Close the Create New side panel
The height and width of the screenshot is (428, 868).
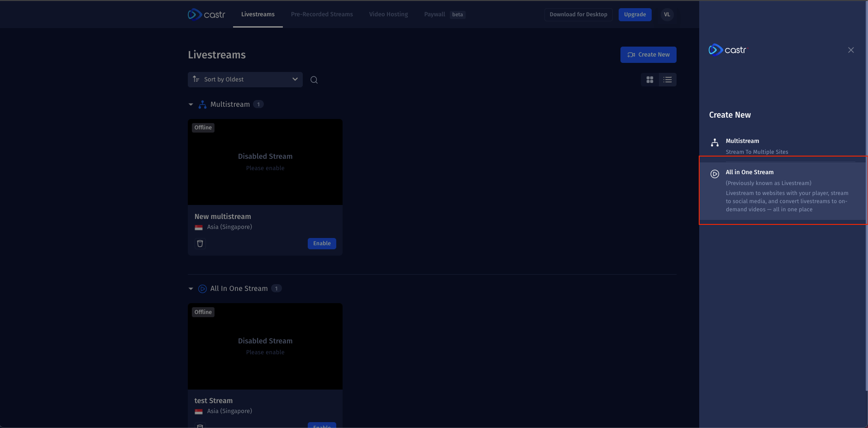point(851,50)
